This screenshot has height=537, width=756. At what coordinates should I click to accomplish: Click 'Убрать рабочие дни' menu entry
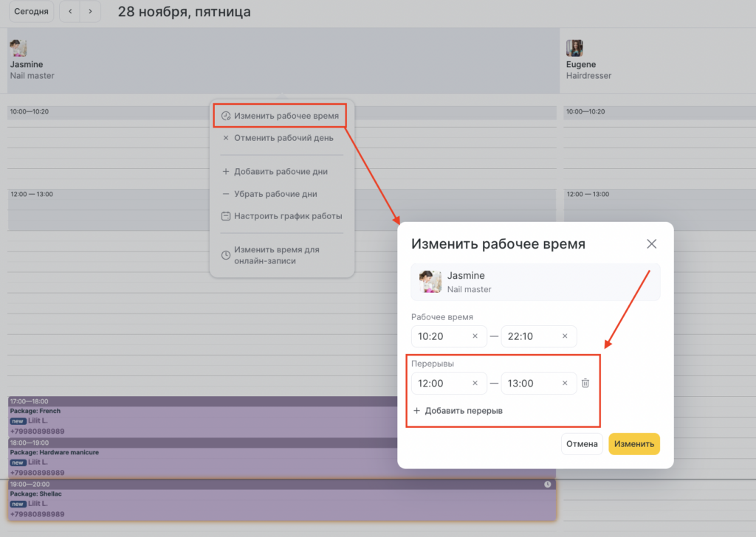(x=275, y=194)
